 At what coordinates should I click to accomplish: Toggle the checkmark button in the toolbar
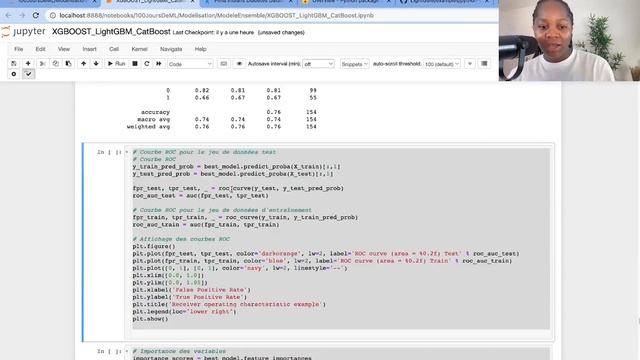[28, 74]
